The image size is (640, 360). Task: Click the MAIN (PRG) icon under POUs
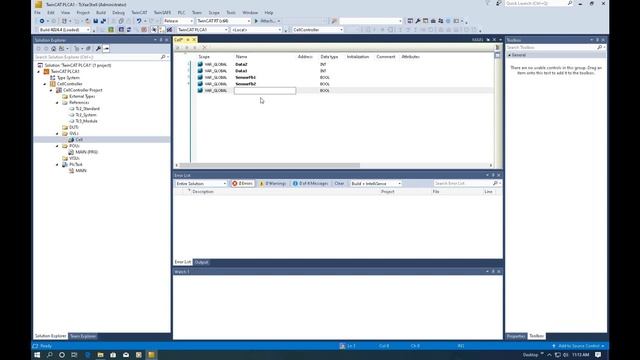point(71,152)
